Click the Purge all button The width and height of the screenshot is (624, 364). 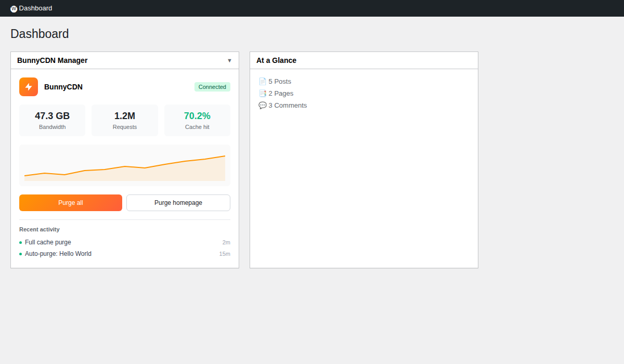coord(71,203)
